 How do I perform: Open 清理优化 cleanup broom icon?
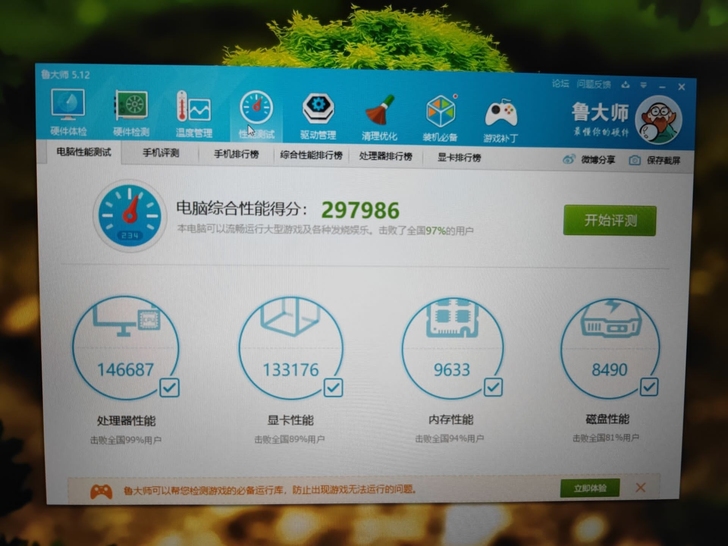coord(379,117)
